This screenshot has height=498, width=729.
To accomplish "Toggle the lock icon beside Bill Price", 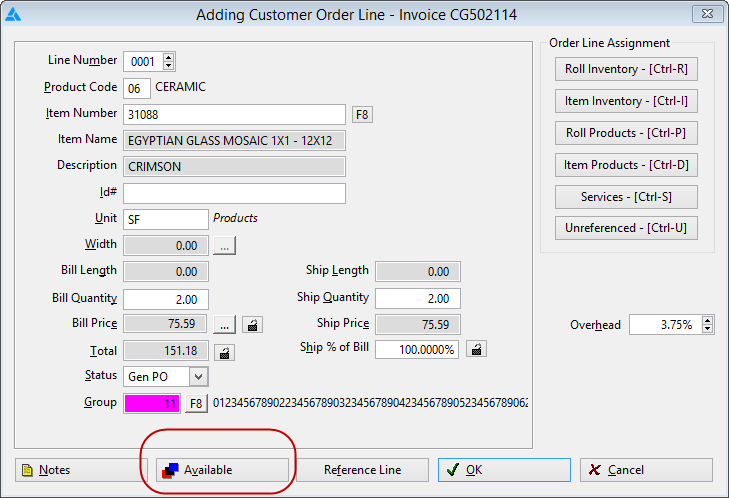I will [252, 325].
